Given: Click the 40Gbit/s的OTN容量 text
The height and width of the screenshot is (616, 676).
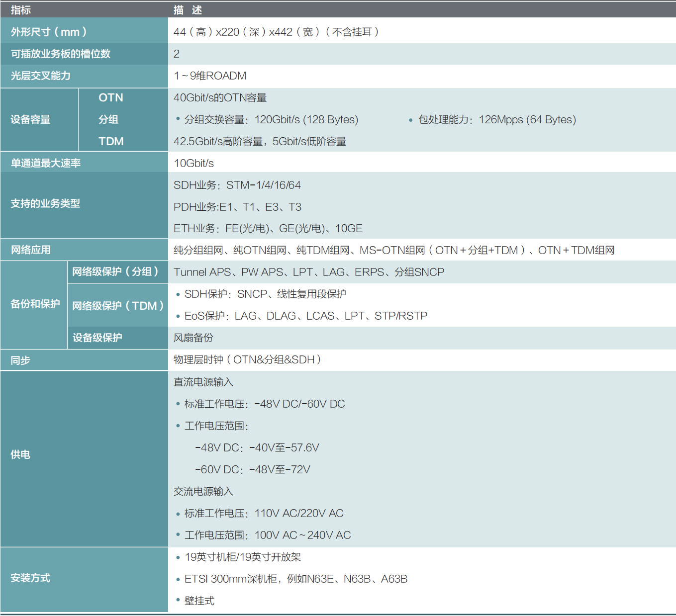Looking at the screenshot, I should (x=220, y=97).
